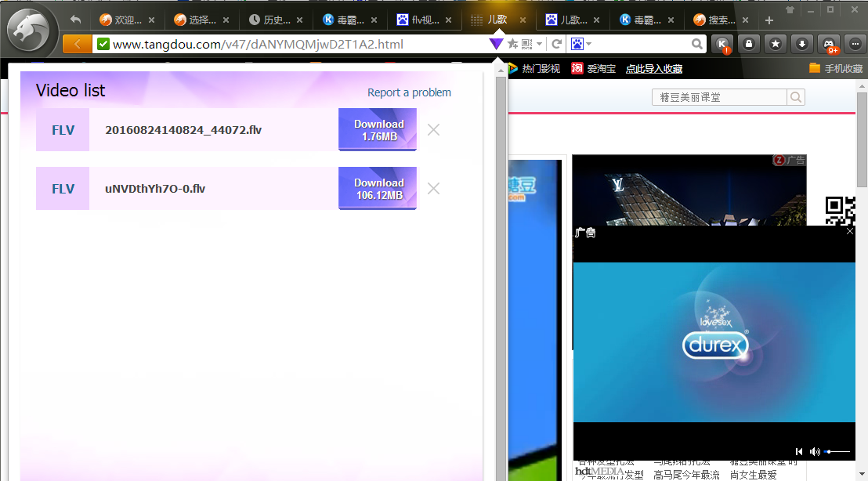Click the 糖豆美丽课堂 search input field

[x=718, y=97]
